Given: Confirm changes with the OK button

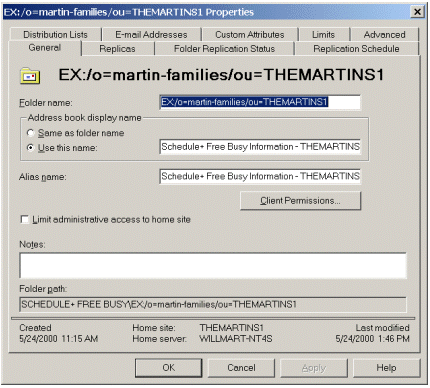Looking at the screenshot, I should coord(169,368).
